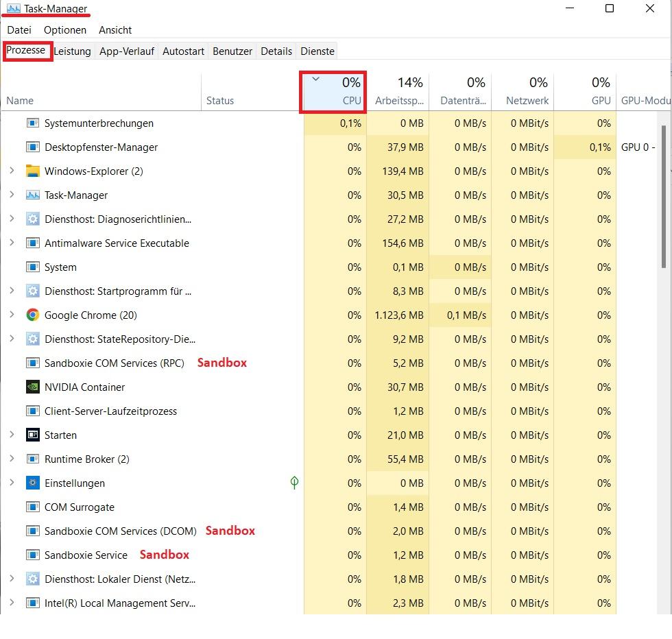
Task: Select the Sandboxie Service process name
Action: (x=86, y=555)
